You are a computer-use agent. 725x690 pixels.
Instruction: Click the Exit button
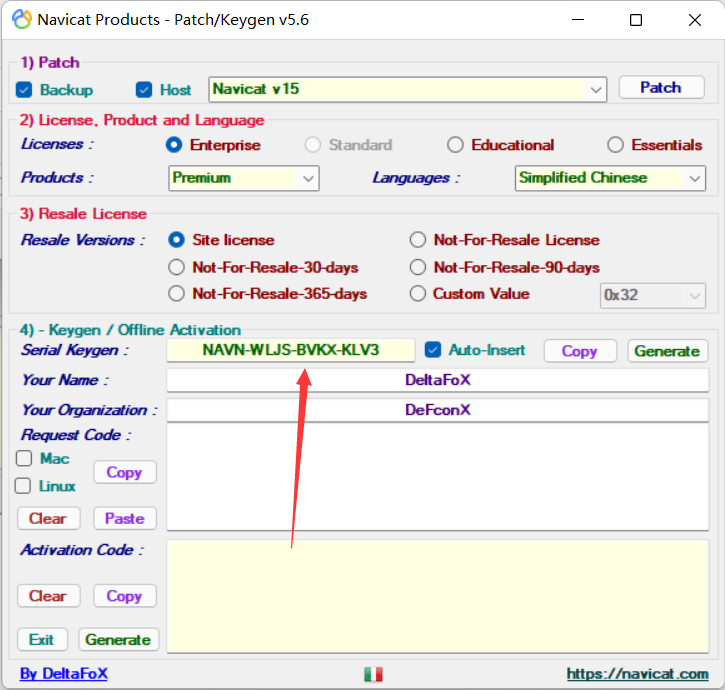(42, 640)
